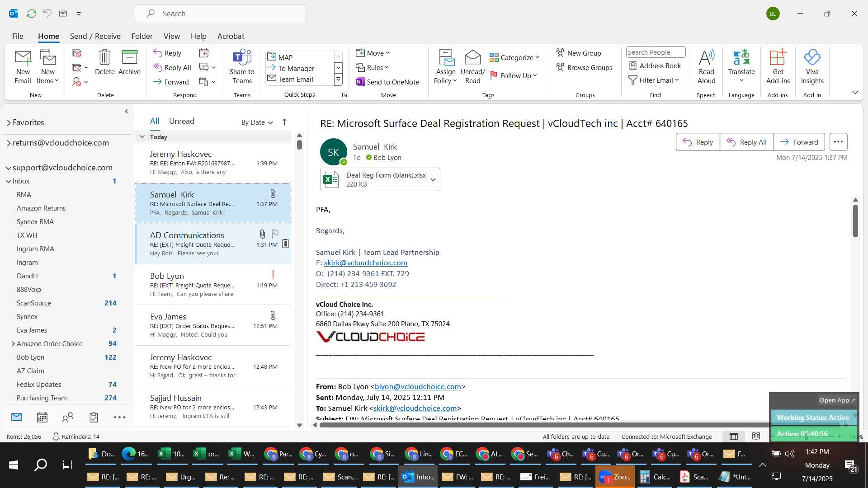The width and height of the screenshot is (868, 488).
Task: Run the Team Email quick step
Action: 300,79
